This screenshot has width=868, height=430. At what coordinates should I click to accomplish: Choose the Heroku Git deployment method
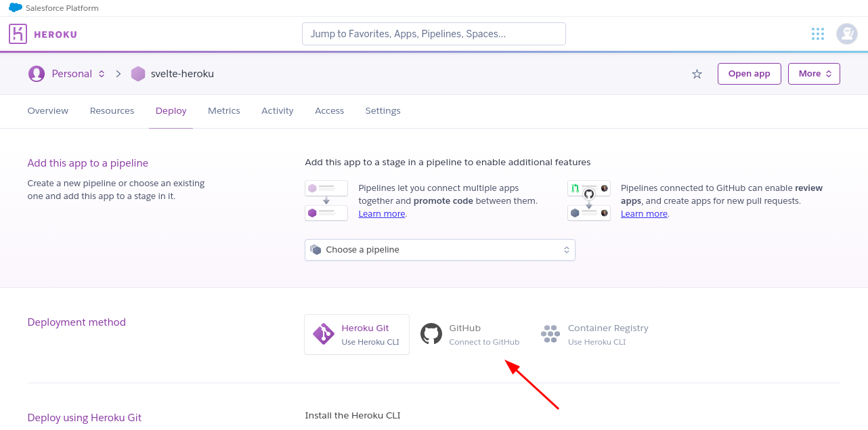pyautogui.click(x=357, y=335)
